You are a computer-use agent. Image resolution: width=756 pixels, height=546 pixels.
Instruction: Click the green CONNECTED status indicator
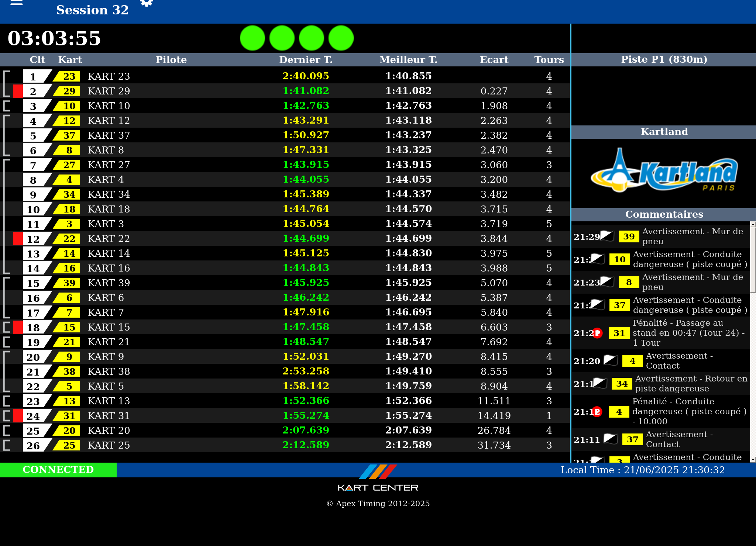point(58,470)
